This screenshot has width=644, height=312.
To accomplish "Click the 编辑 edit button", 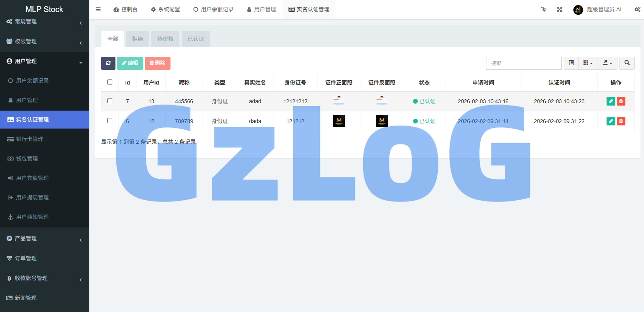I will 130,63.
